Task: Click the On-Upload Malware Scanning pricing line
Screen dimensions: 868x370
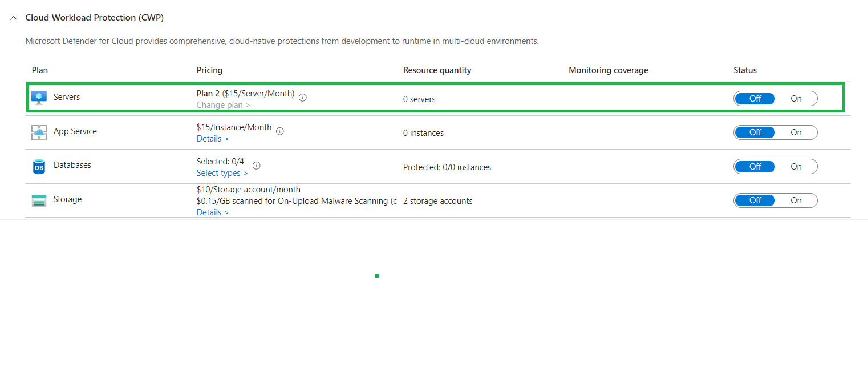Action: point(297,201)
